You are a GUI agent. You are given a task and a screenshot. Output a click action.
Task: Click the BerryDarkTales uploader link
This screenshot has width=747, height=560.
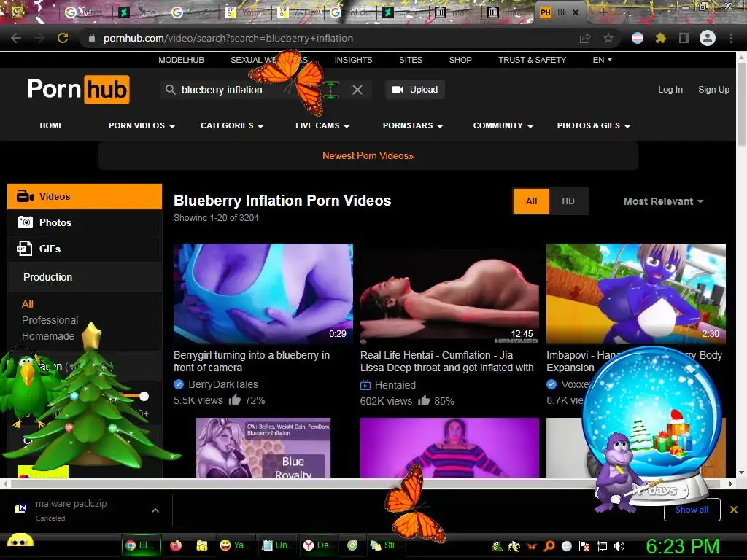coord(223,384)
